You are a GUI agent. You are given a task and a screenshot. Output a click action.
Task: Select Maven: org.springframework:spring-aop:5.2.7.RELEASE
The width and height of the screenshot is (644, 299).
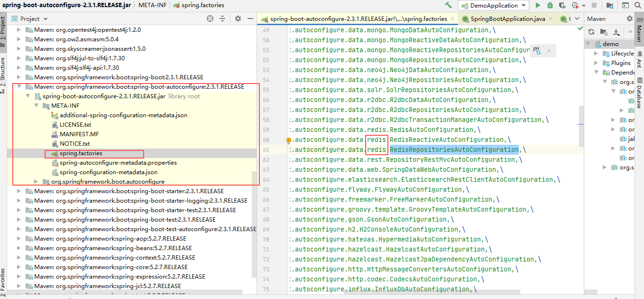pyautogui.click(x=110, y=239)
